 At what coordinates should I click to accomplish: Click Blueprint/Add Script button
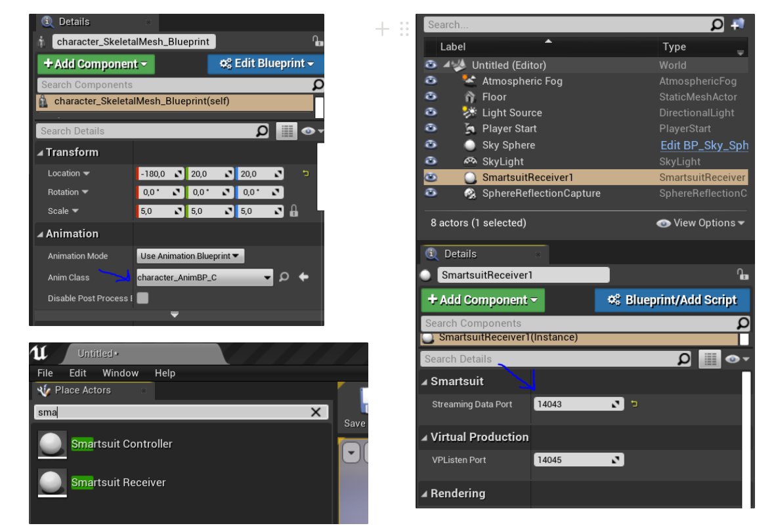tap(672, 300)
